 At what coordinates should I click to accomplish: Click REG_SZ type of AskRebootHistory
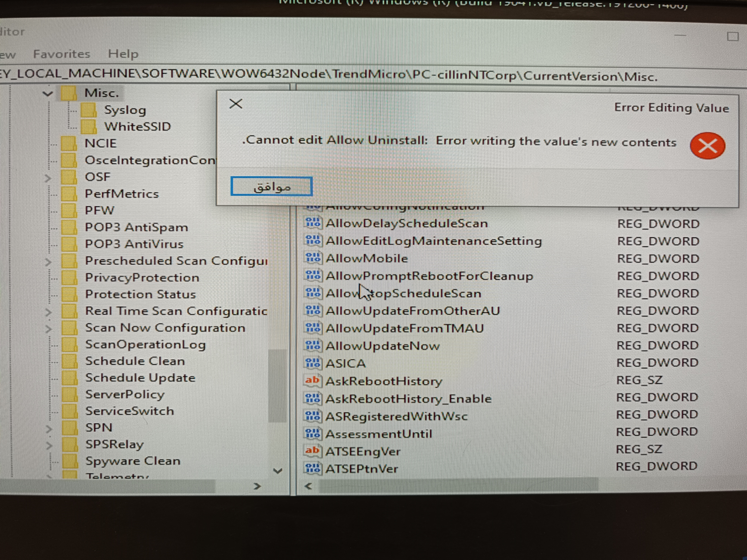point(639,380)
